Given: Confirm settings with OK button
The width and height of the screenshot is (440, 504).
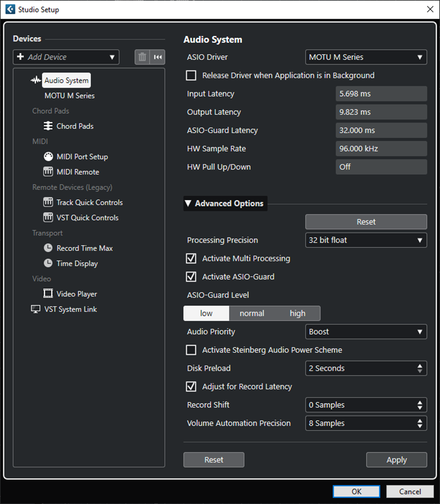Looking at the screenshot, I should tap(357, 492).
